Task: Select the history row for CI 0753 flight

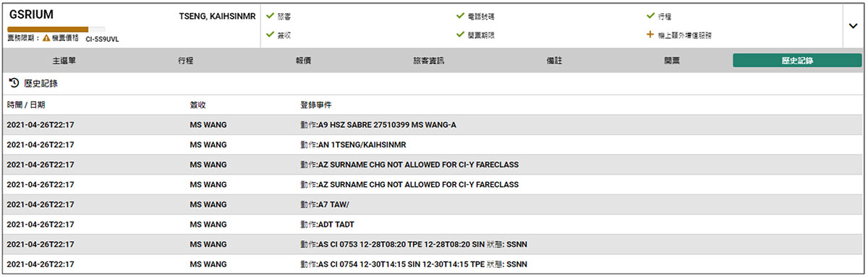Action: 434,244
